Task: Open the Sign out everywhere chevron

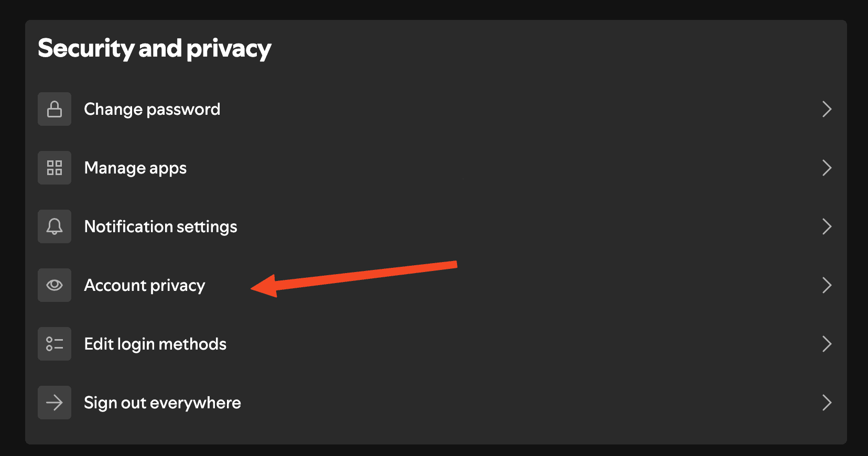Action: click(827, 403)
